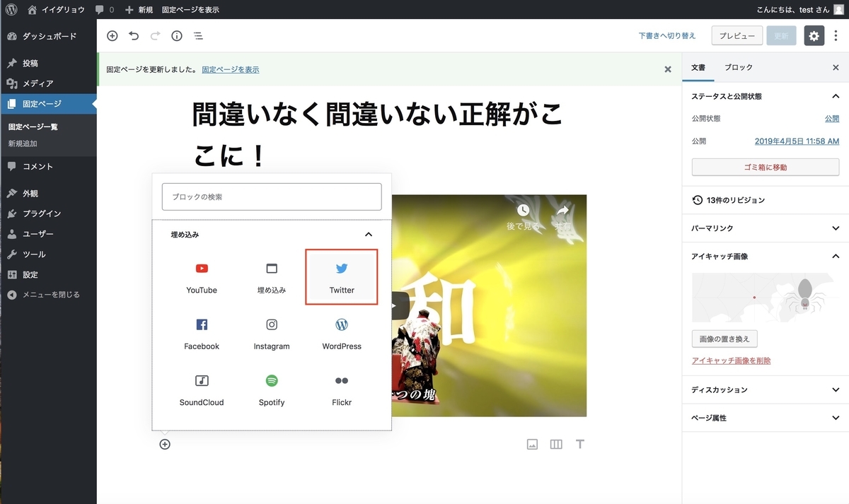
Task: Open site home イイダリョウ in admin bar
Action: pyautogui.click(x=56, y=10)
